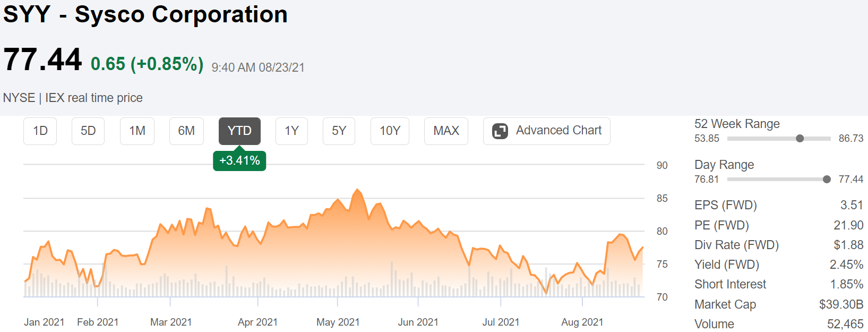Select the MAX timeframe
Screen dimensions: 868x332
[x=445, y=130]
